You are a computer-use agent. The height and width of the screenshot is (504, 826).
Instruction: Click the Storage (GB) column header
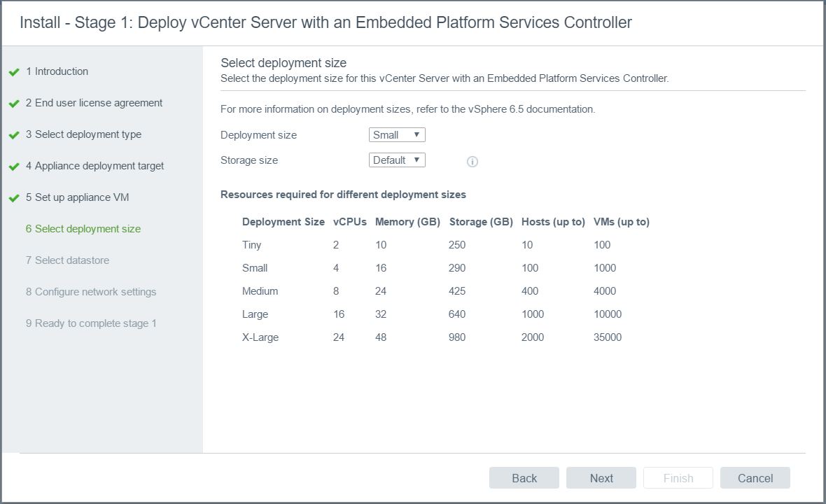(x=481, y=222)
